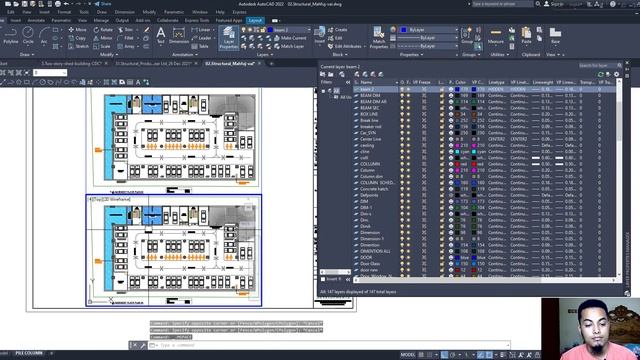Toggle the Freeze sun icon for Center Line layer
Viewport: 640px width, 360px height.
click(x=408, y=139)
